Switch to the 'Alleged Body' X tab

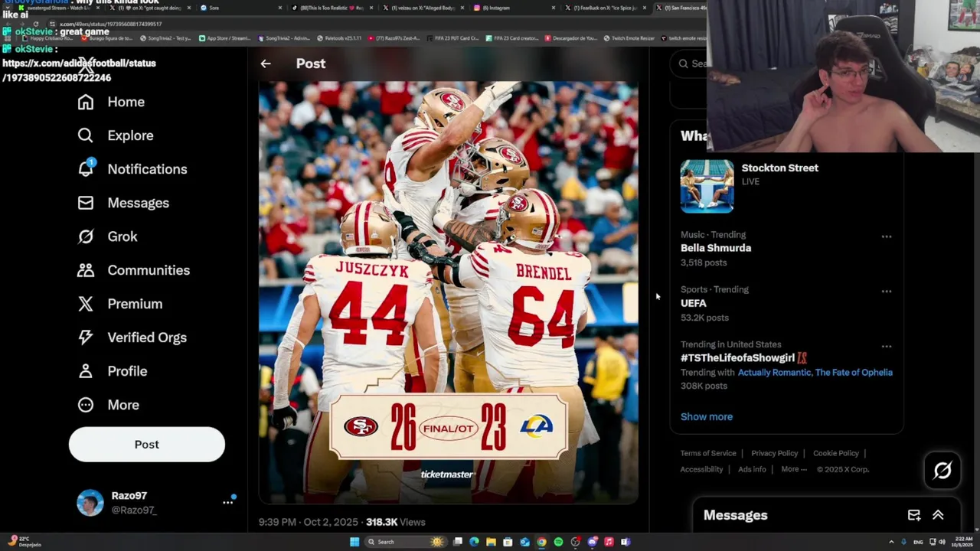(425, 8)
